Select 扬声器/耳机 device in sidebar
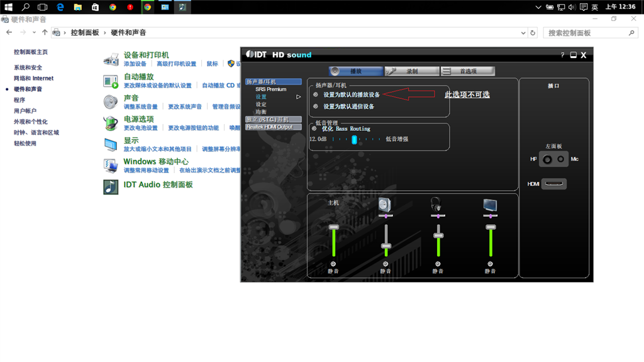This screenshot has width=644, height=362. 273,81
